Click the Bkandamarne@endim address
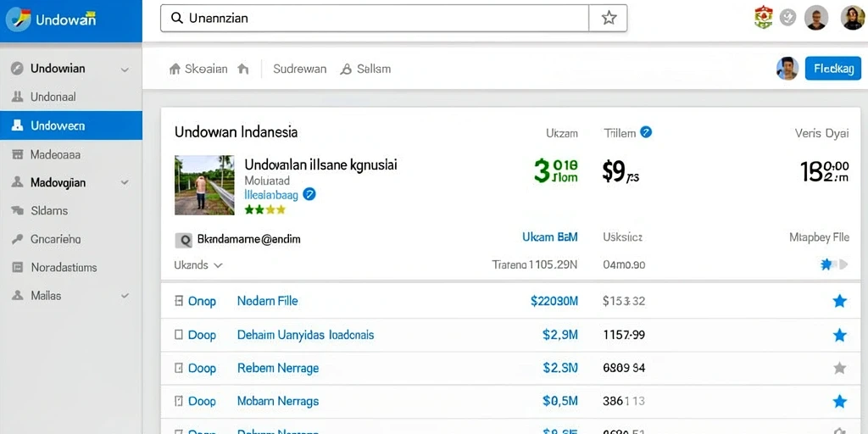Image resolution: width=868 pixels, height=434 pixels. point(249,240)
